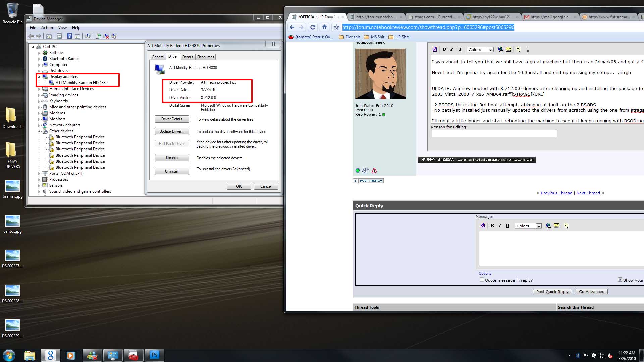Click Remove Text Formatting icon in edit toolbar

click(x=435, y=49)
